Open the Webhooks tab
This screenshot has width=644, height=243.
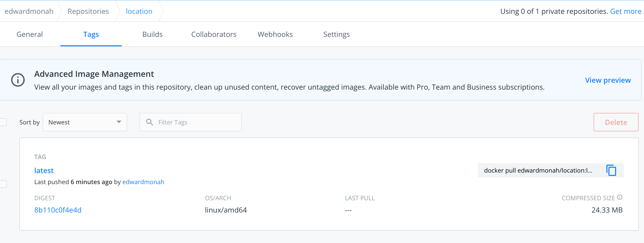[x=275, y=34]
